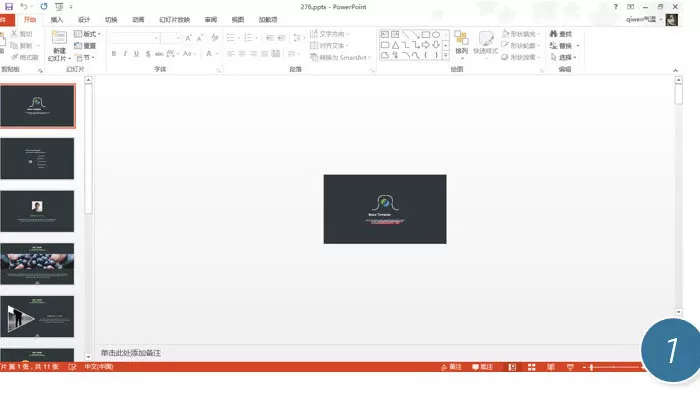Open PowerPoint help question mark
700x397 pixels.
(616, 7)
